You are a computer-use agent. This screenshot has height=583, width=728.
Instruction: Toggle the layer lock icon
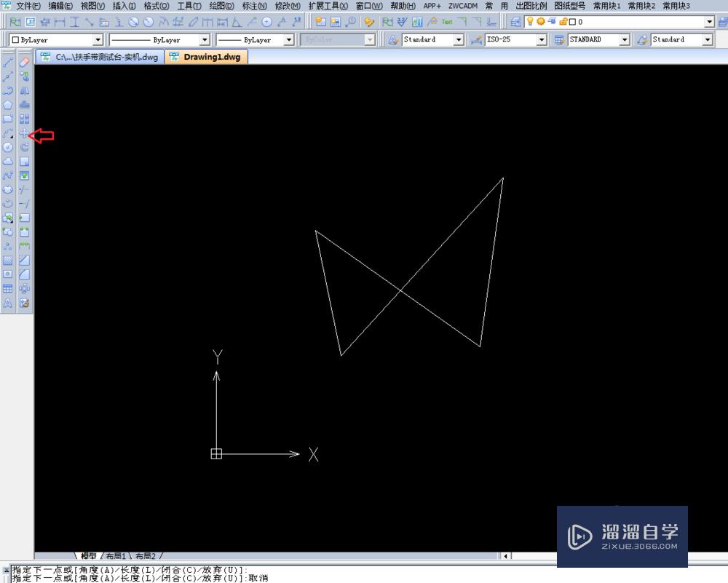(x=564, y=23)
